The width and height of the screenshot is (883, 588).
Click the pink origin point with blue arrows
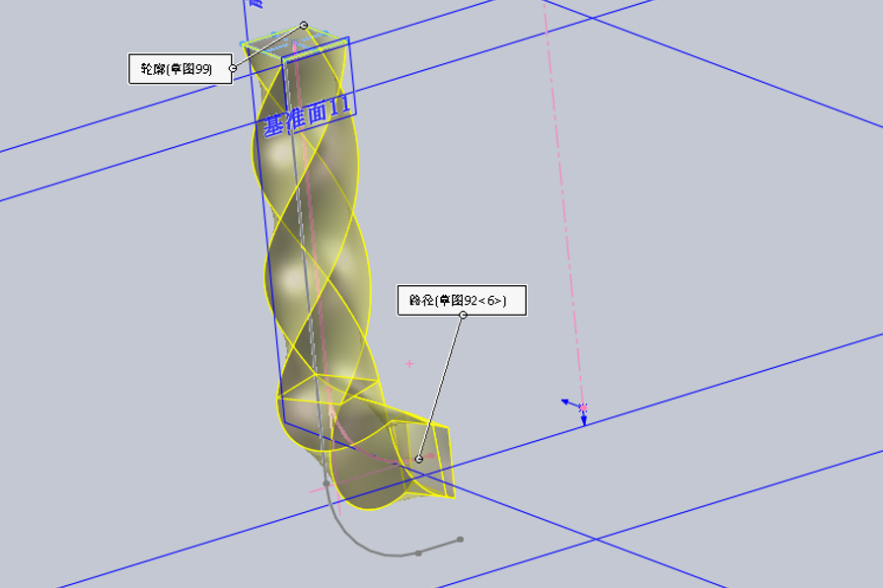click(583, 407)
